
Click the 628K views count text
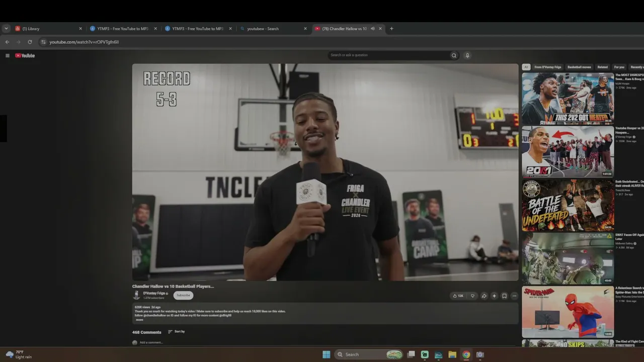pyautogui.click(x=142, y=307)
